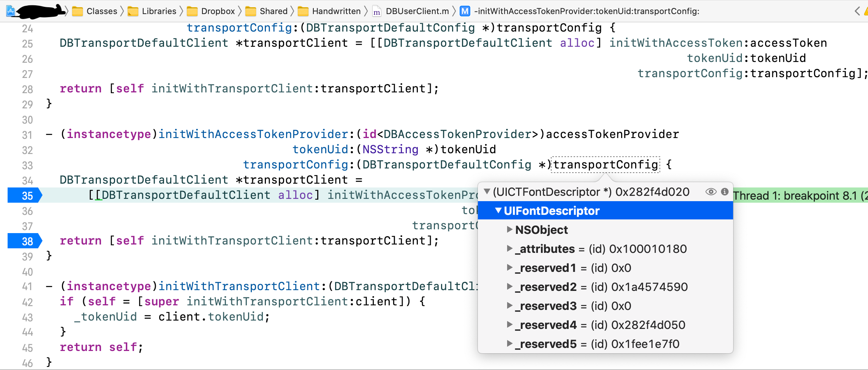Click the back chevron at jump bar right
The height and width of the screenshot is (370, 868).
(x=857, y=11)
